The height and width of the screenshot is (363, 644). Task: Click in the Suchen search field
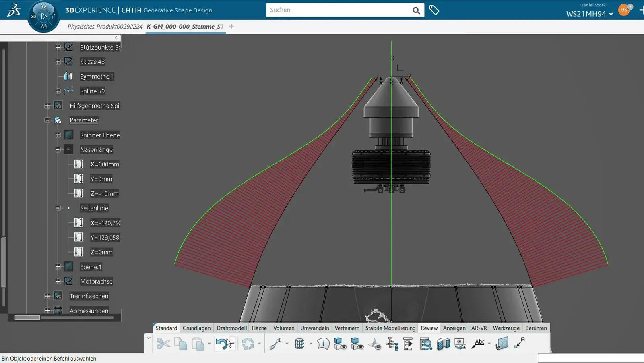(x=338, y=10)
